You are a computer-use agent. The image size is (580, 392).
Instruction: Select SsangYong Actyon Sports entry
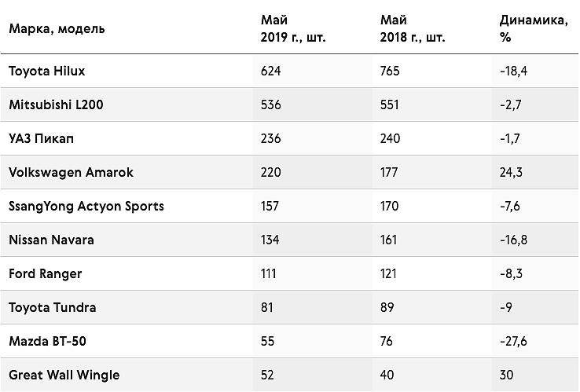click(86, 207)
